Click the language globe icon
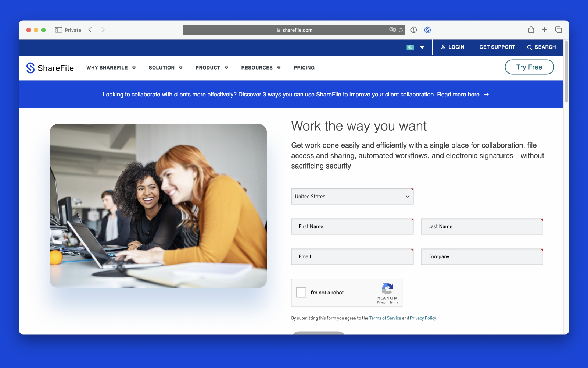The height and width of the screenshot is (368, 588). (410, 47)
